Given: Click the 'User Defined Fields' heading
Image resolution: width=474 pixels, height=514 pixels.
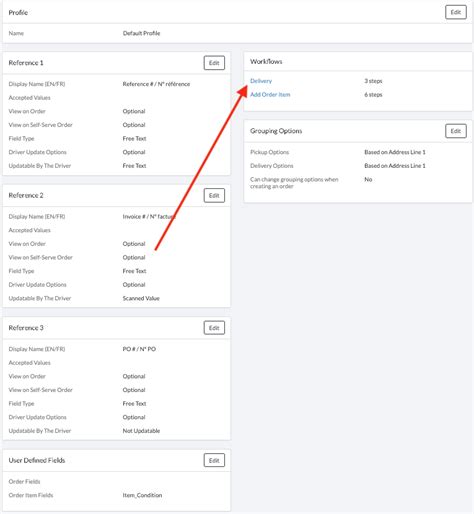Looking at the screenshot, I should (37, 460).
